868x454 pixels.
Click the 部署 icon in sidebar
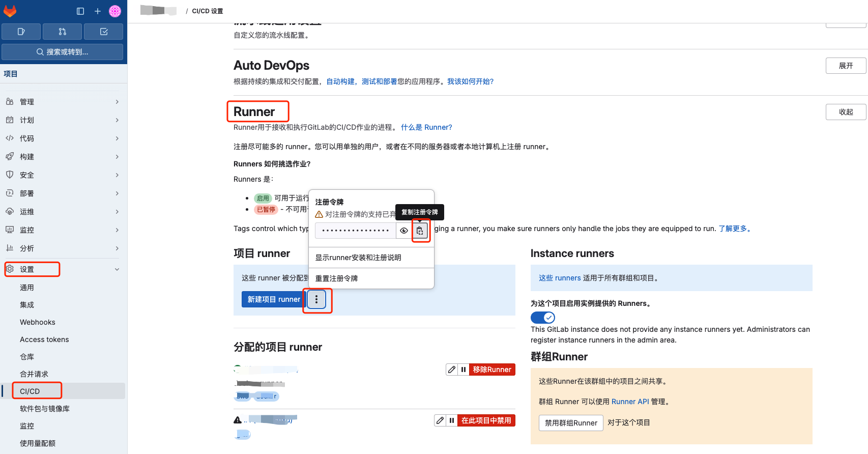coord(10,193)
